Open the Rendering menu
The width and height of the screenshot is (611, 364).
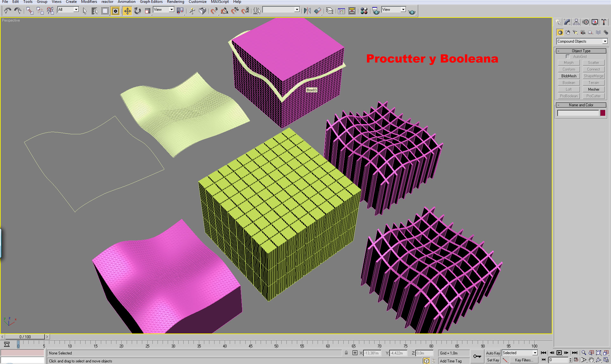175,2
